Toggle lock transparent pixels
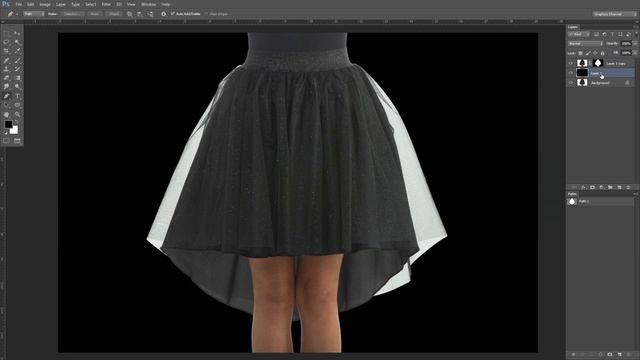 580,53
